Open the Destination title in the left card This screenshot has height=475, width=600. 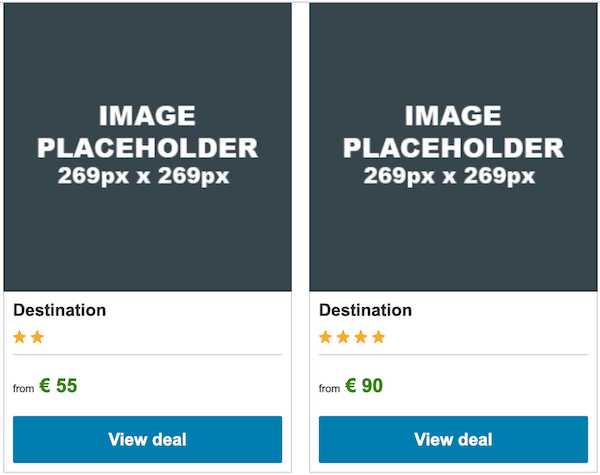60,310
